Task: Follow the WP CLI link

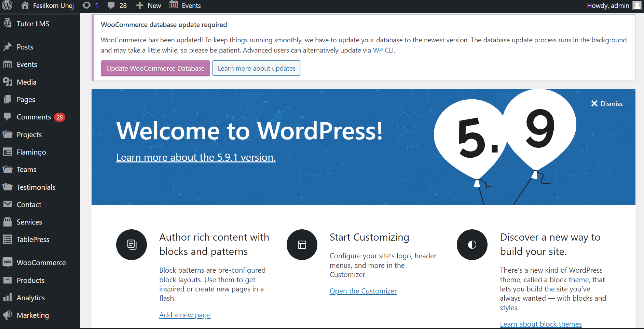Action: click(383, 50)
